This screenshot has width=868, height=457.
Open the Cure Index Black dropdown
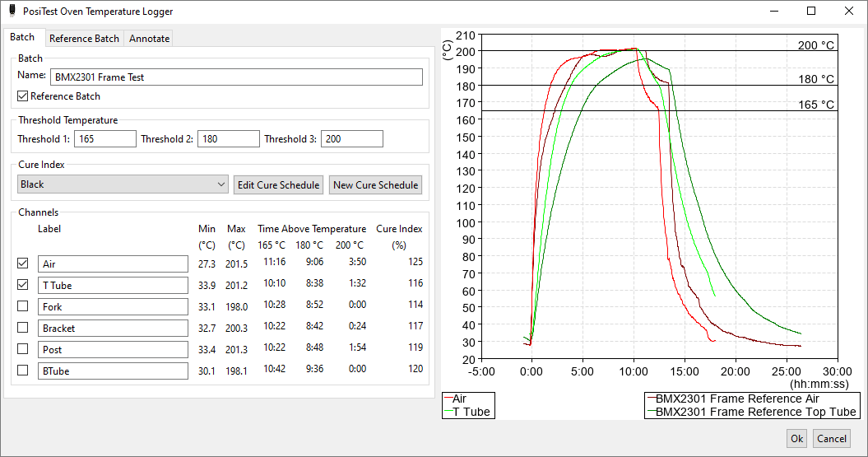click(x=123, y=184)
